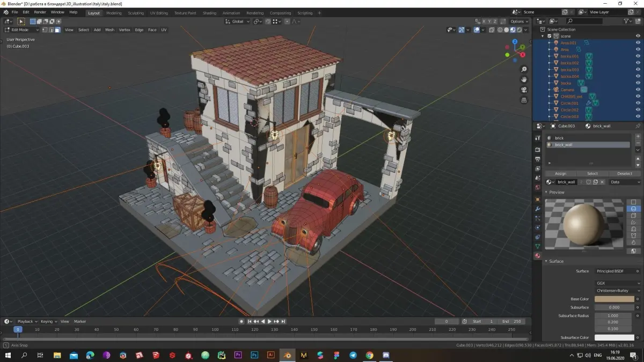Switch to Modeling workspace tab
644x362 pixels.
point(114,13)
